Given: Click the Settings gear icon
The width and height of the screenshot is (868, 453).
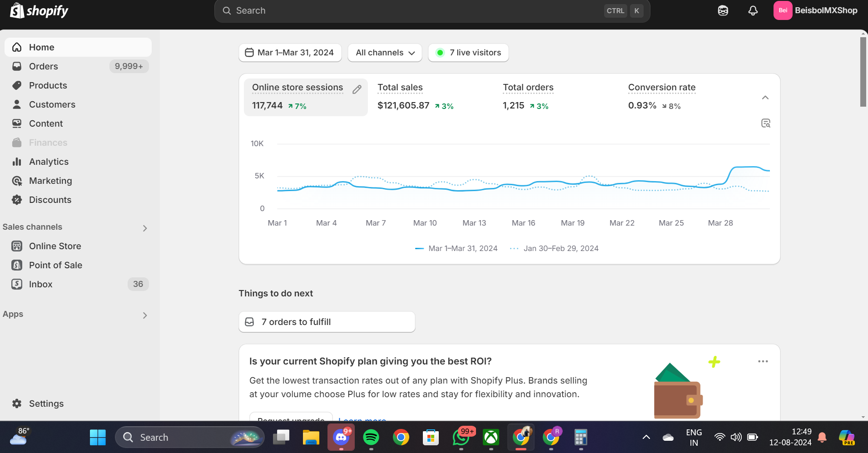Looking at the screenshot, I should coord(17,404).
